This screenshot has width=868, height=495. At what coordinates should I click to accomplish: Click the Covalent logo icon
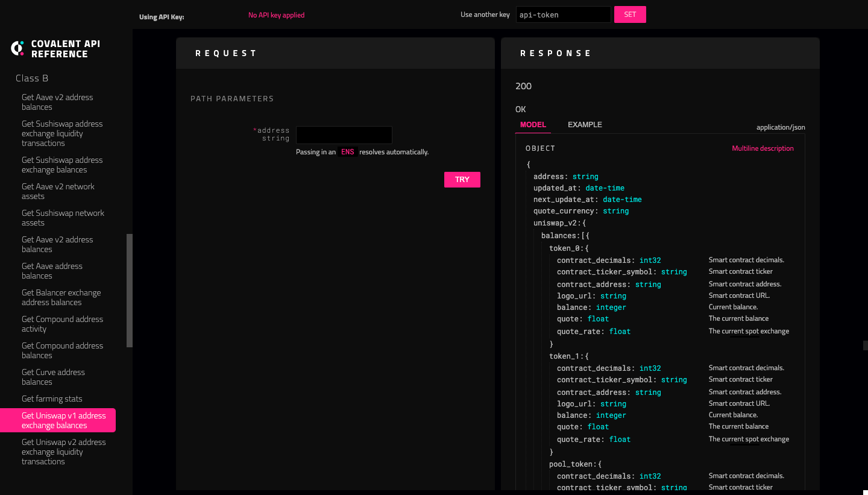(x=18, y=49)
